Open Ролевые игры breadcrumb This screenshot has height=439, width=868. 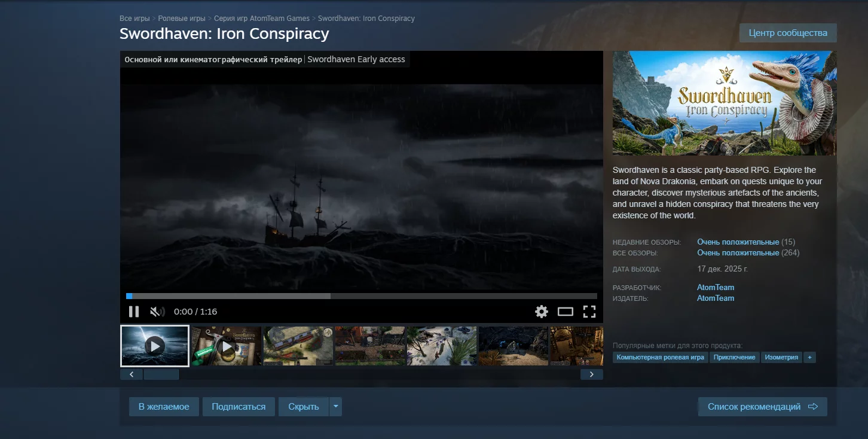point(182,19)
